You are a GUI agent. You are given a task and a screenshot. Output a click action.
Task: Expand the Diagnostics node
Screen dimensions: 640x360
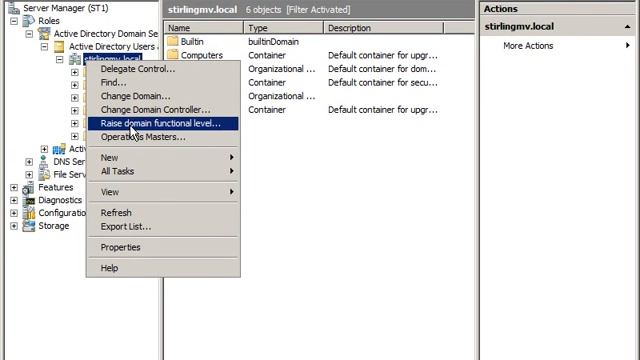point(14,200)
